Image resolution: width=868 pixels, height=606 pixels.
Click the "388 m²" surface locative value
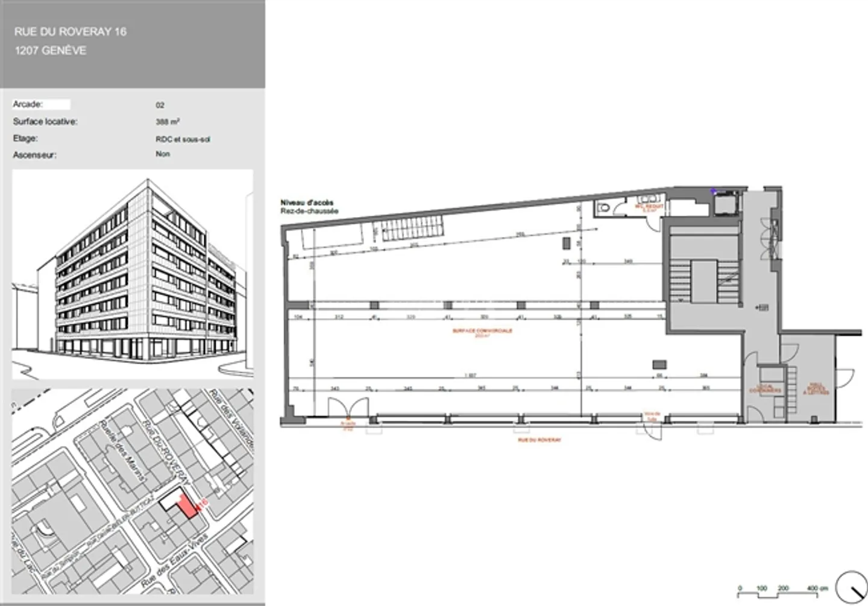pos(168,122)
